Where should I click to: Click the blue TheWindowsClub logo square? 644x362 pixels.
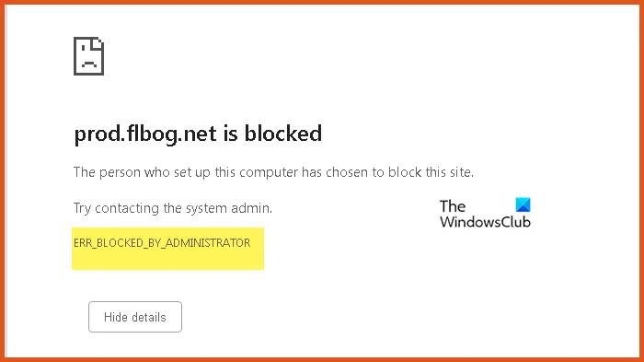[x=523, y=204]
